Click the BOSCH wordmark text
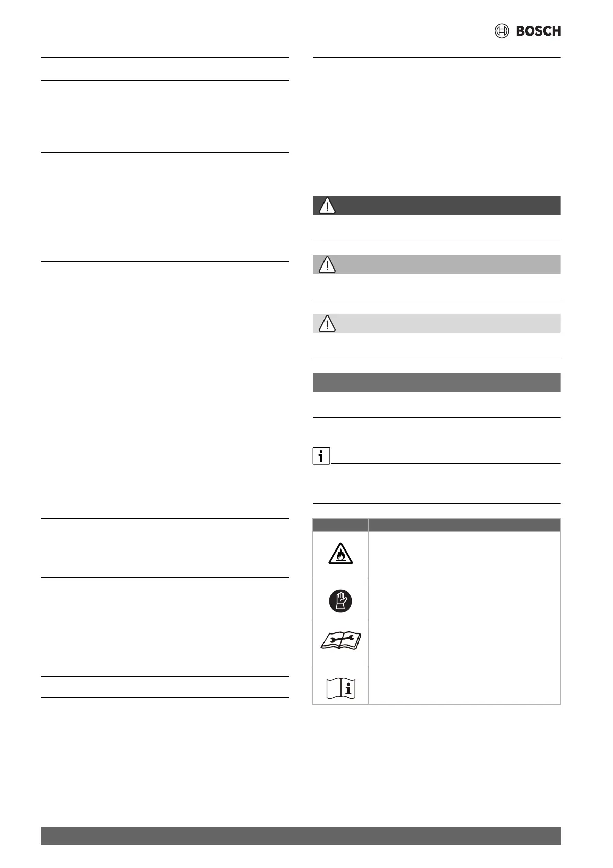Screen dimensions: 613x868 point(538,31)
